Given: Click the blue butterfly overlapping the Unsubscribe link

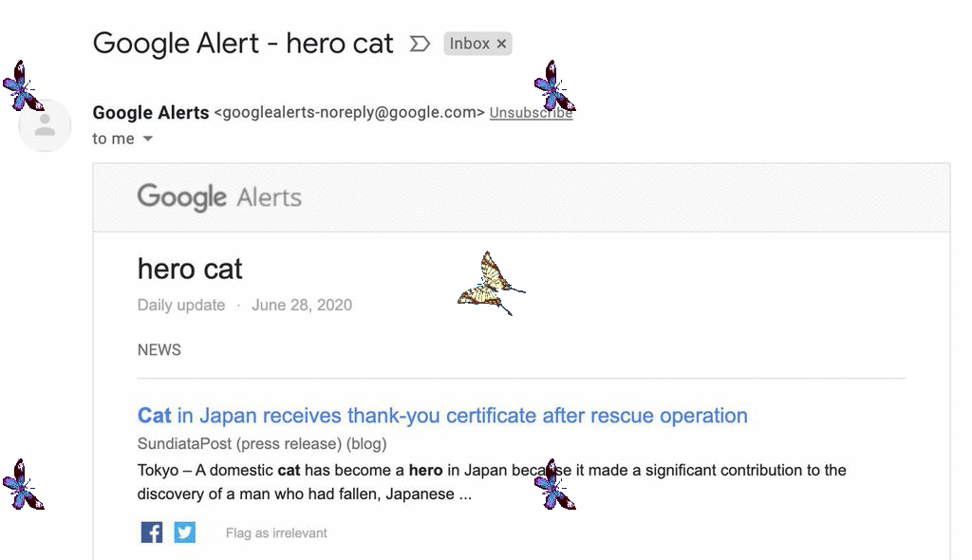Looking at the screenshot, I should pos(552,87).
